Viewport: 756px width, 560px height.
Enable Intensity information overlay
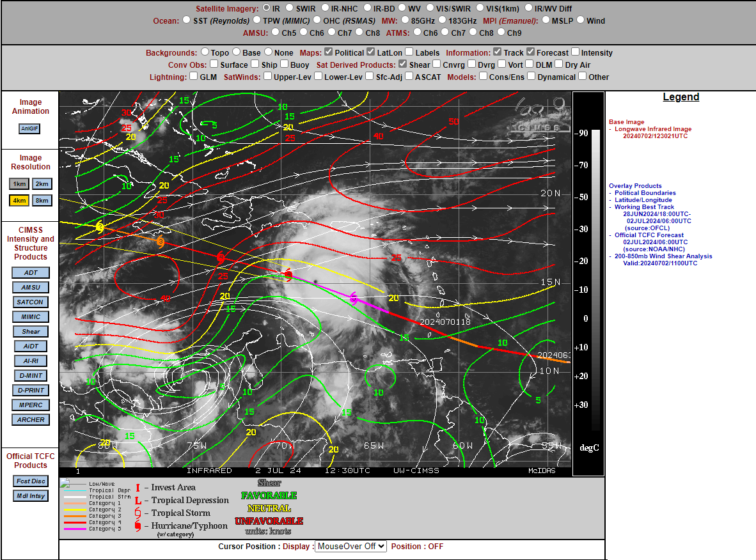pyautogui.click(x=575, y=52)
